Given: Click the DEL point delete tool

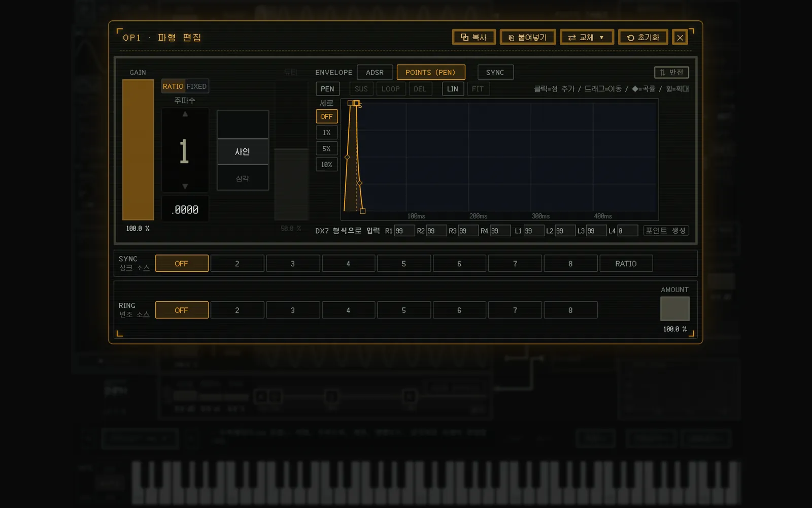Looking at the screenshot, I should tap(420, 89).
